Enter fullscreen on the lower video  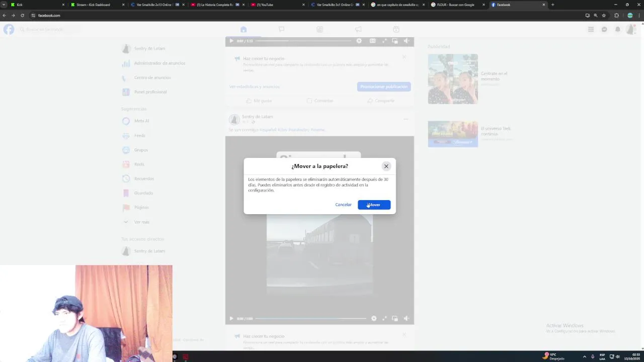384,318
